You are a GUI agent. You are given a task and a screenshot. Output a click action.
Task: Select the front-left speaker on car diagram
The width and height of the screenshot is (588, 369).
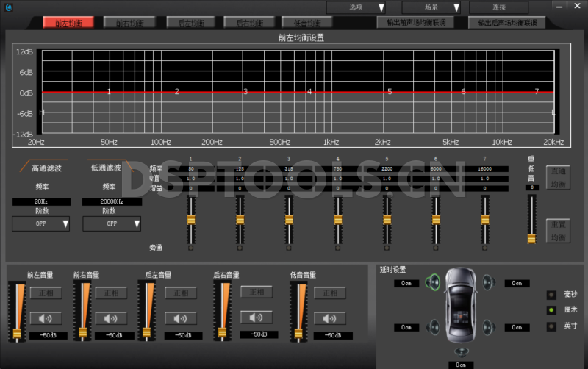click(x=433, y=282)
